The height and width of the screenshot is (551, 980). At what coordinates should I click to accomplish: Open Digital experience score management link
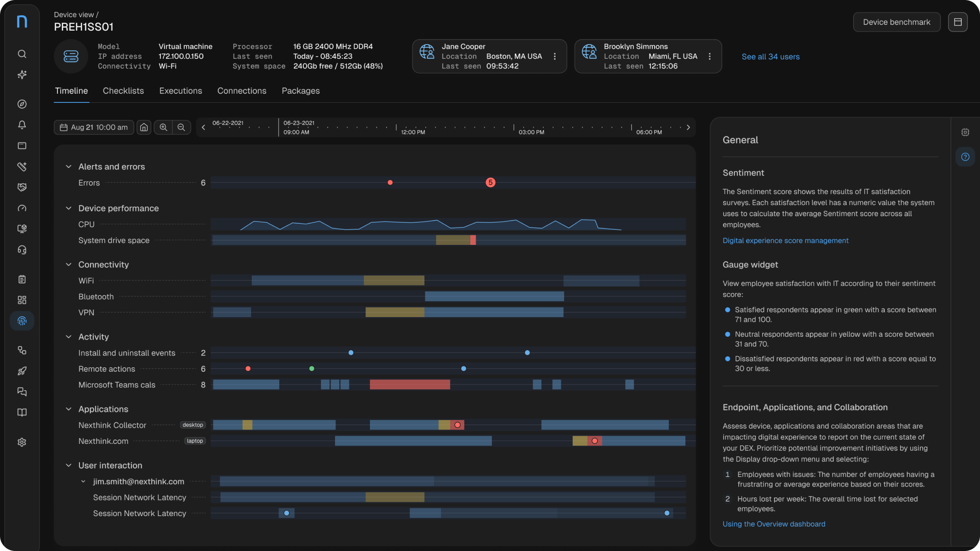785,241
